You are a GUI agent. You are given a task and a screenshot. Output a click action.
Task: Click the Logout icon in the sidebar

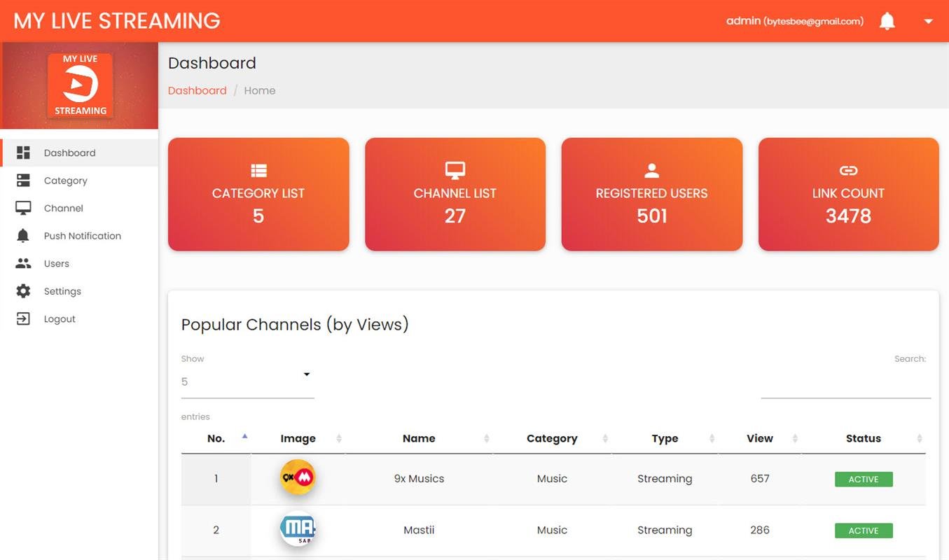[x=24, y=318]
